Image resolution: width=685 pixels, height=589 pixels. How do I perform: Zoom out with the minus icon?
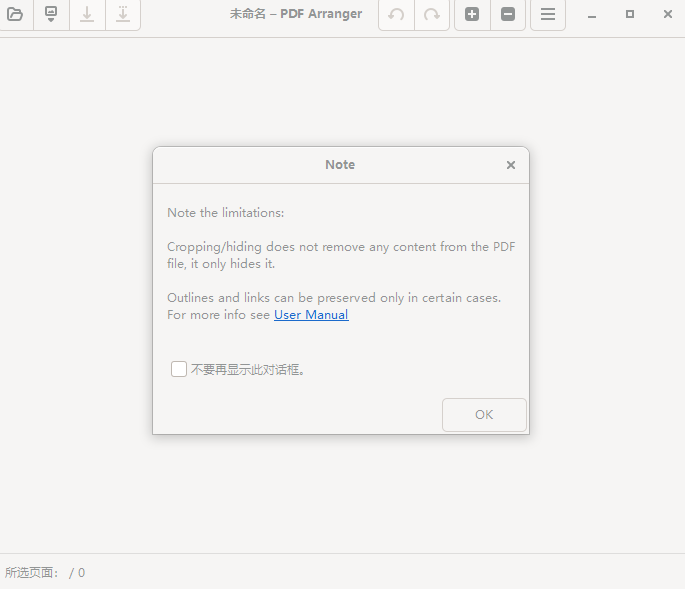pos(508,15)
